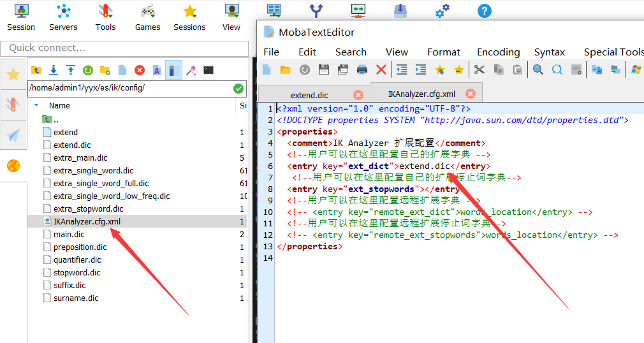Viewport: 644px width, 343px height.
Task: Open the orange globe SFTP sidebar tab
Action: [x=13, y=166]
